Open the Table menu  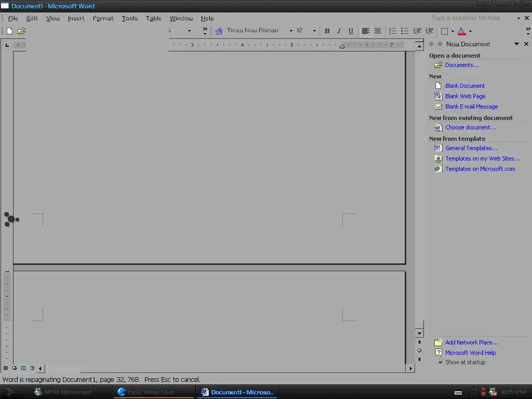pyautogui.click(x=153, y=18)
